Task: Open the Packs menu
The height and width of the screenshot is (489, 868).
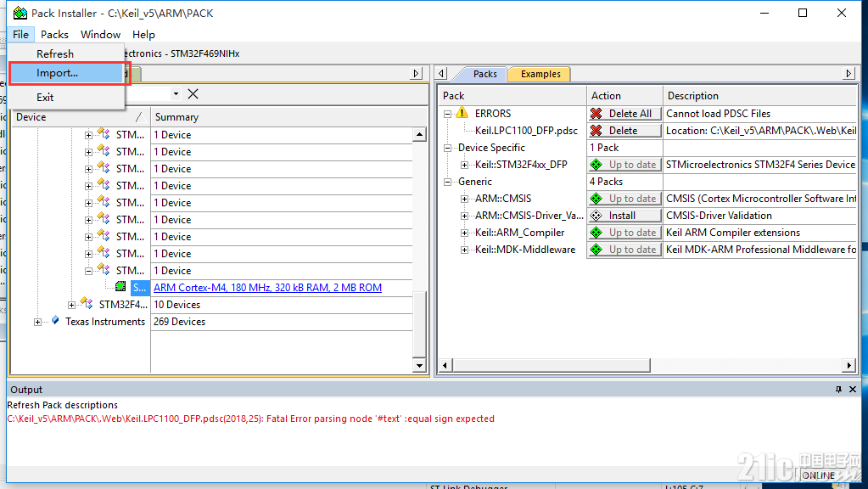Action: tap(55, 34)
